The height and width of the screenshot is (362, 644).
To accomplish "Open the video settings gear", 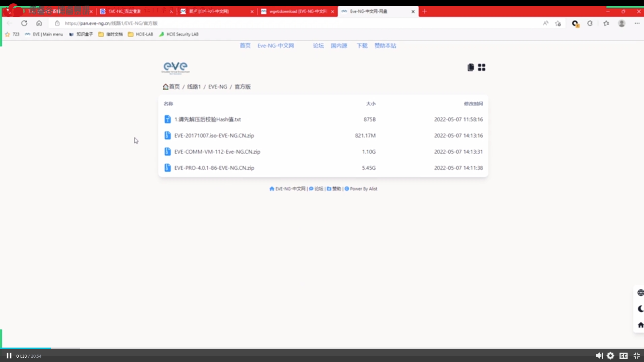I will tap(610, 356).
